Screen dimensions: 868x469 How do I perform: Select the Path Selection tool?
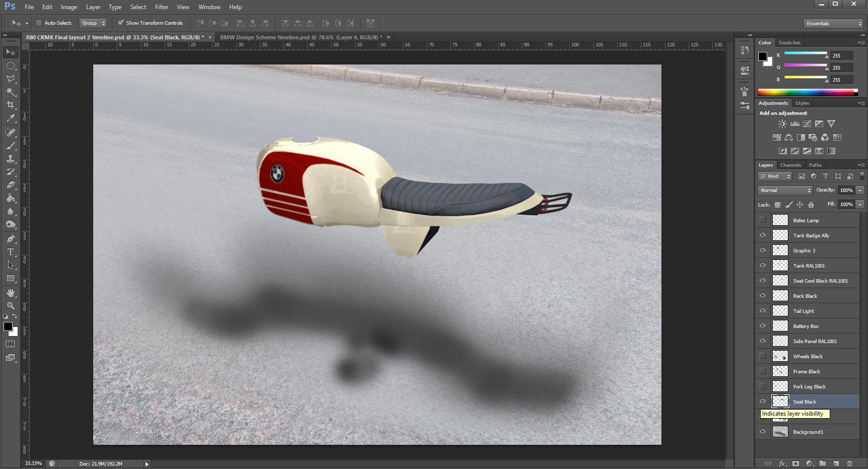pyautogui.click(x=11, y=265)
